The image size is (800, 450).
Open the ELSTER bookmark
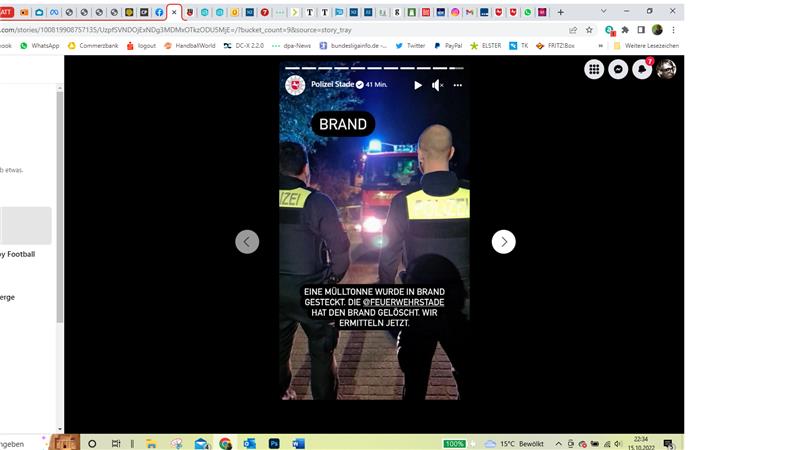(486, 46)
